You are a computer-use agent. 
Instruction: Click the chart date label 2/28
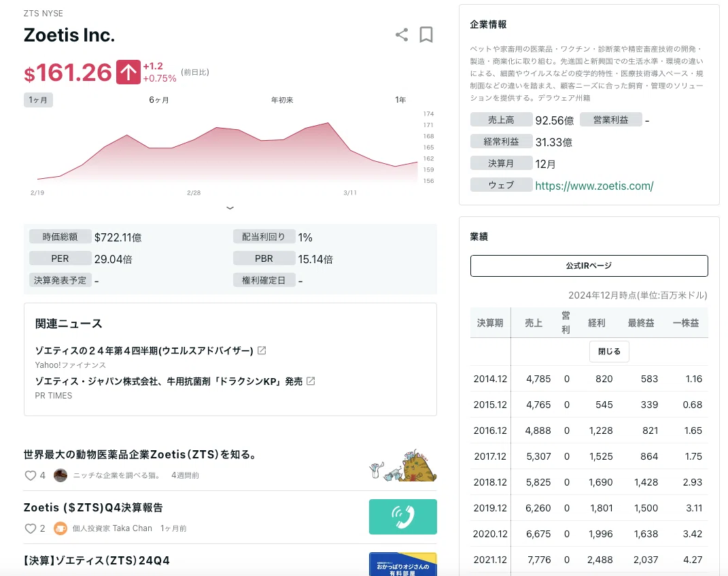(194, 192)
